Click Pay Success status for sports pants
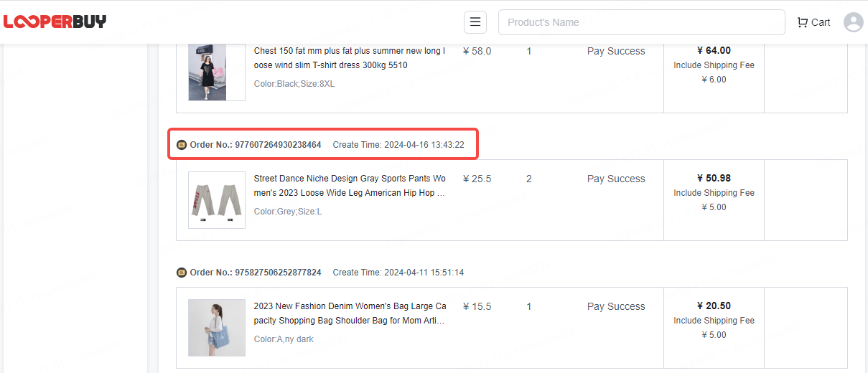Screen dimensions: 868x373 coord(615,179)
